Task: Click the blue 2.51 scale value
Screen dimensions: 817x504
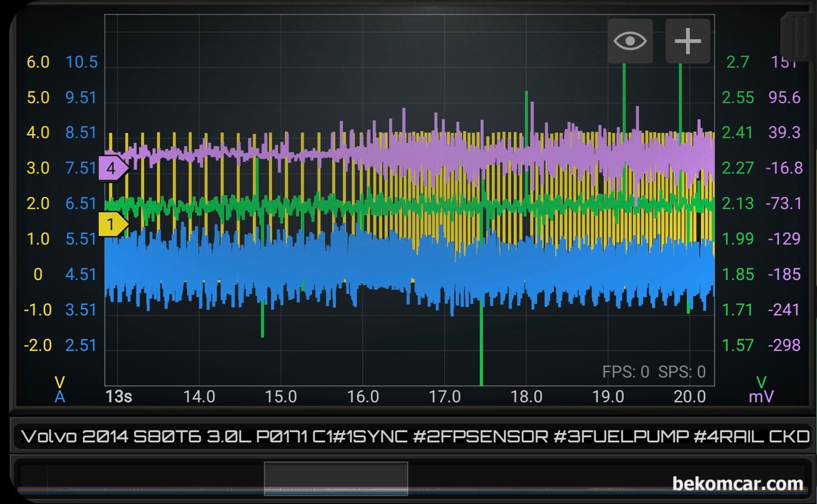Action: pos(81,346)
